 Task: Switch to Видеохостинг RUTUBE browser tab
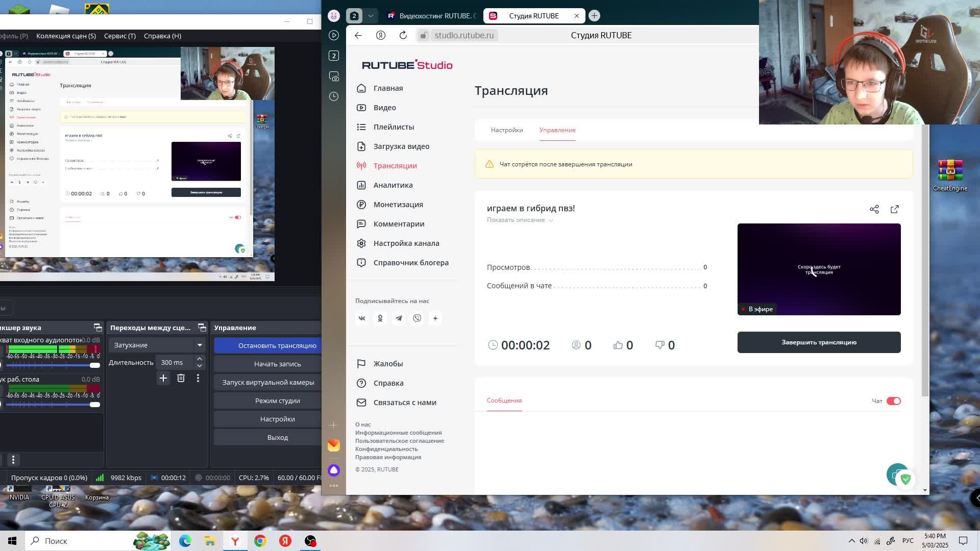432,16
